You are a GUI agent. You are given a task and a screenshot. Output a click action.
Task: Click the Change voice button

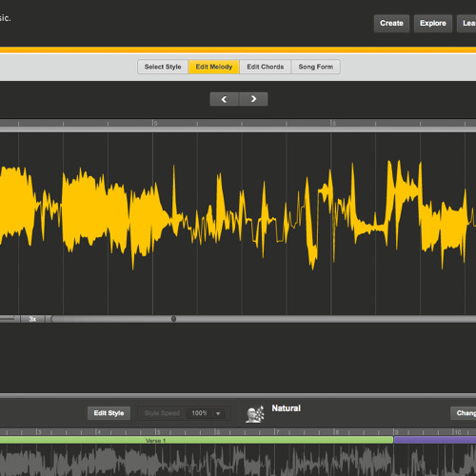(x=464, y=413)
